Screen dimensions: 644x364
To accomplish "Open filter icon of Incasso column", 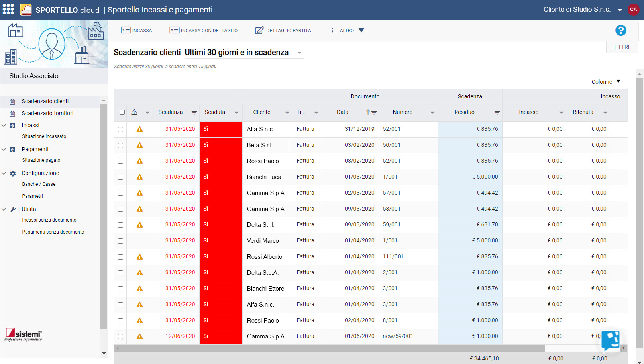I will point(561,112).
